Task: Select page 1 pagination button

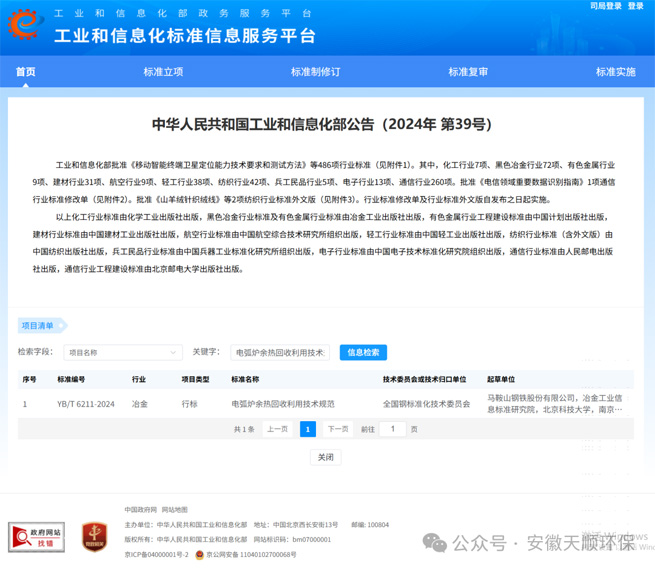Action: coord(308,429)
